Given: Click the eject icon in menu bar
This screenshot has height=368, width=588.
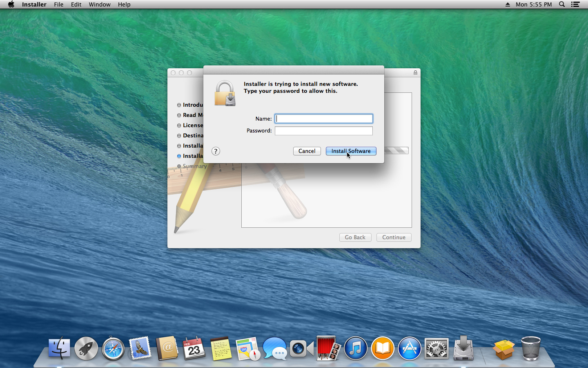Looking at the screenshot, I should [508, 4].
